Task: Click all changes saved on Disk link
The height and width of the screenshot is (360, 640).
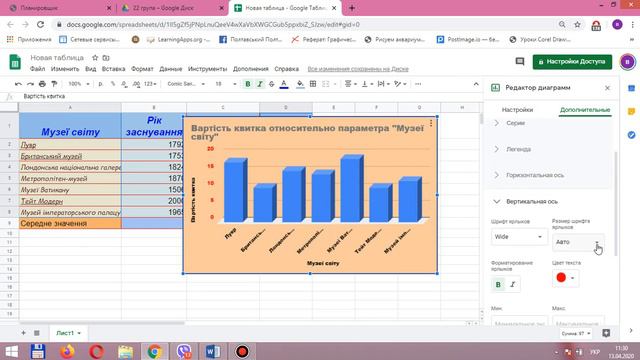Action: (358, 69)
